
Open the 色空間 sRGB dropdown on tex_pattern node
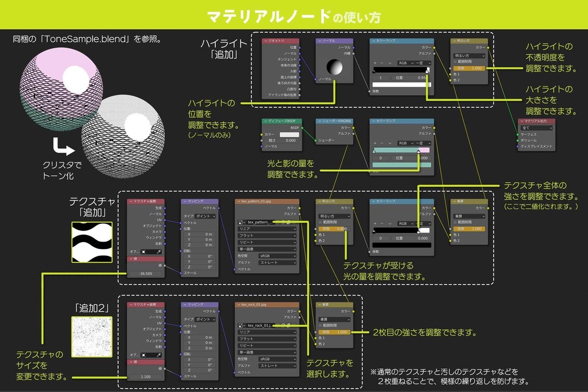click(x=278, y=255)
